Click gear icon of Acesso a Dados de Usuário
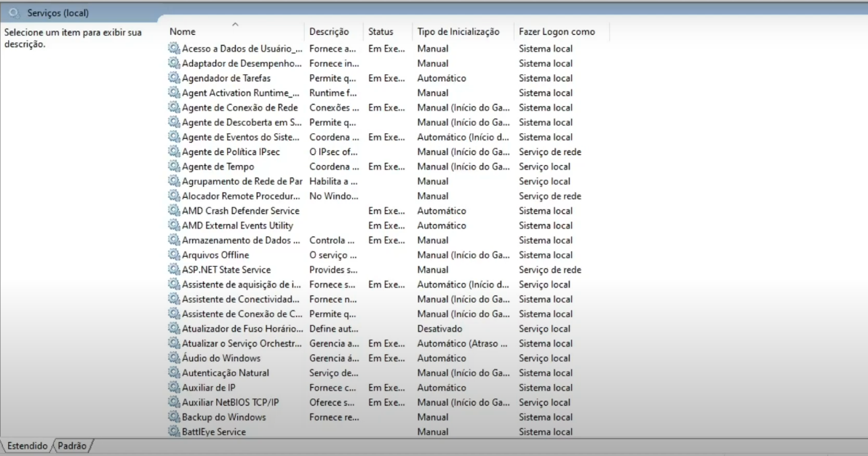This screenshot has width=868, height=456. [x=174, y=49]
